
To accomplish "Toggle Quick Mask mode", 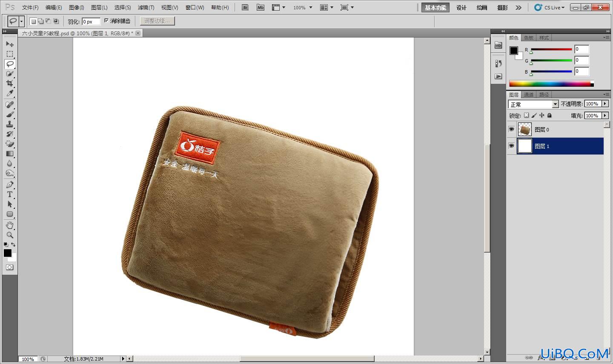I will click(10, 267).
